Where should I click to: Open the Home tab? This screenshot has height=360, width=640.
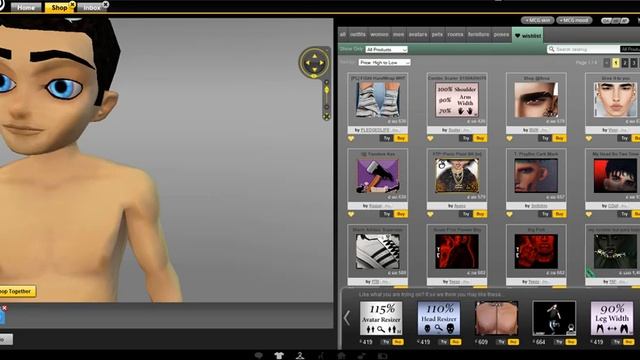26,7
